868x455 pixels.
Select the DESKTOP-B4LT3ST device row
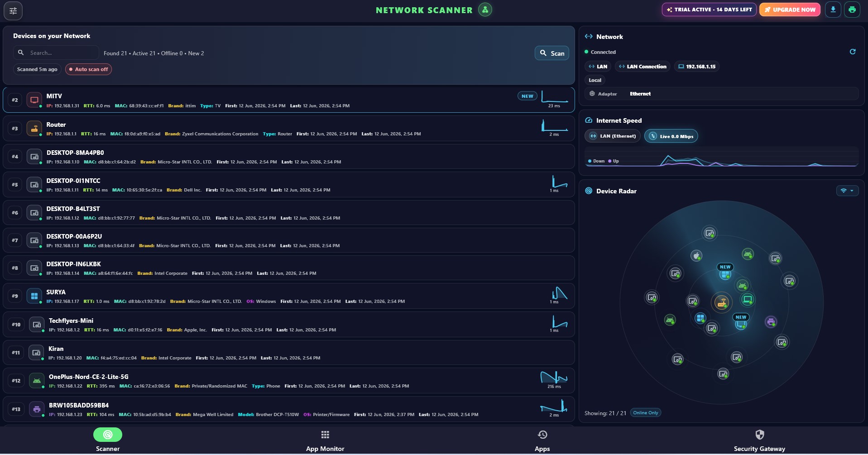289,213
